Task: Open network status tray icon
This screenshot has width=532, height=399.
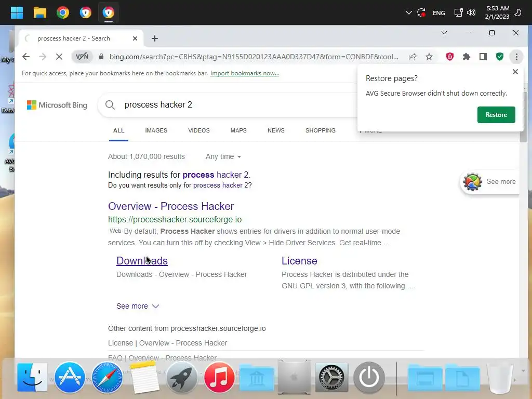Action: tap(458, 13)
